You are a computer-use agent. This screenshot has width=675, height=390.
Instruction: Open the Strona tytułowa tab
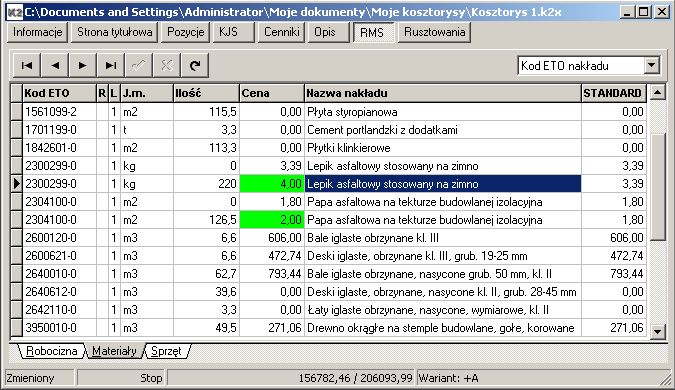click(x=115, y=32)
